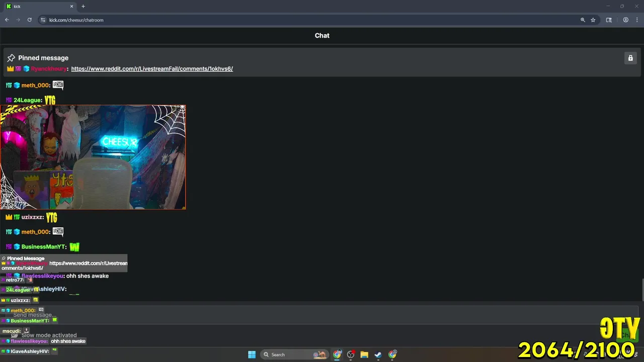Open the Chrome profile menu
The height and width of the screenshot is (362, 644).
[x=626, y=20]
